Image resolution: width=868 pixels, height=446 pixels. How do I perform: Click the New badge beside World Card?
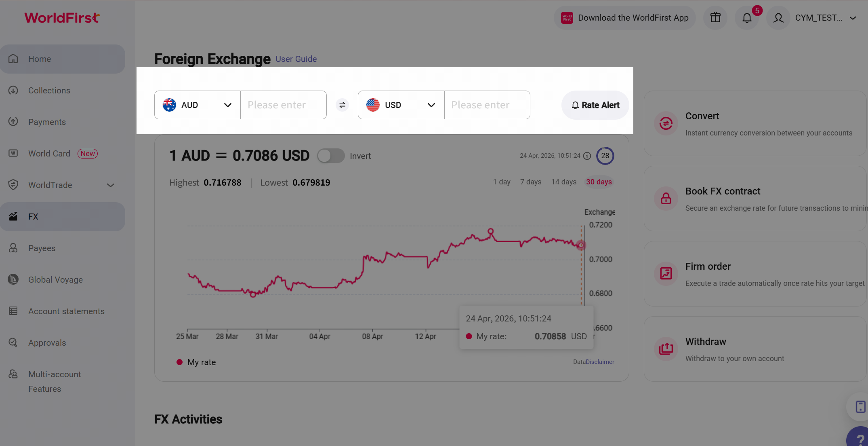point(88,154)
